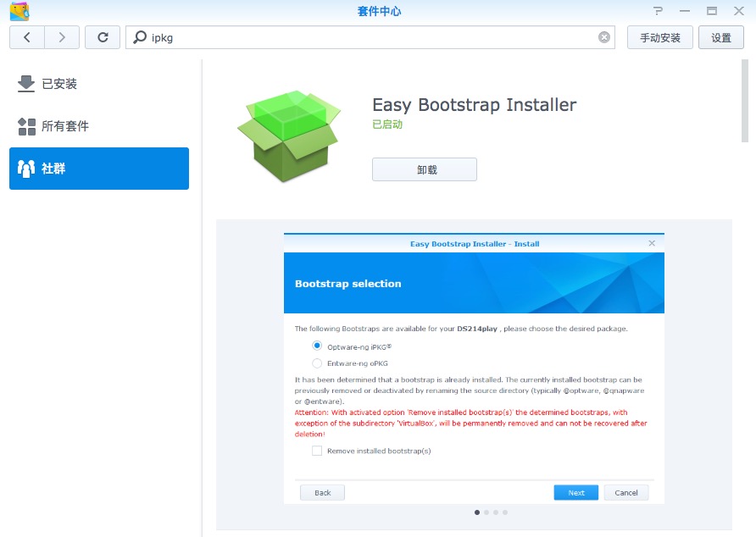Click the Easy Bootstrap Installer title

point(475,104)
